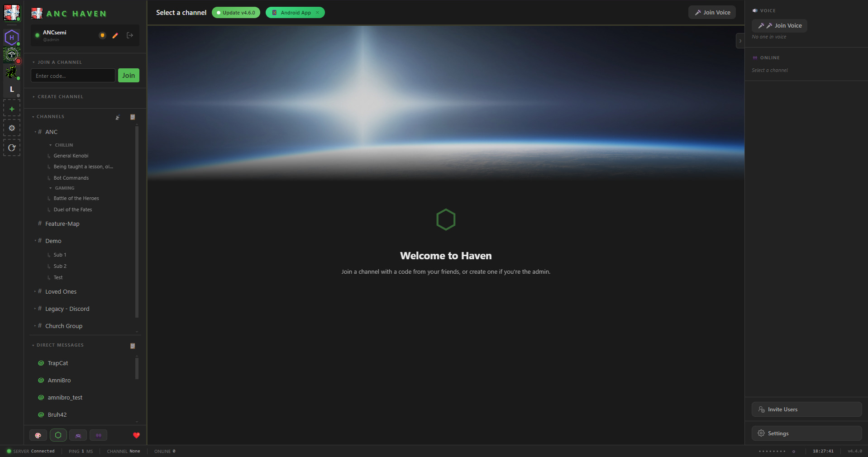Open the General Kenobi sub-channel
Image resolution: width=868 pixels, height=457 pixels.
(x=71, y=156)
